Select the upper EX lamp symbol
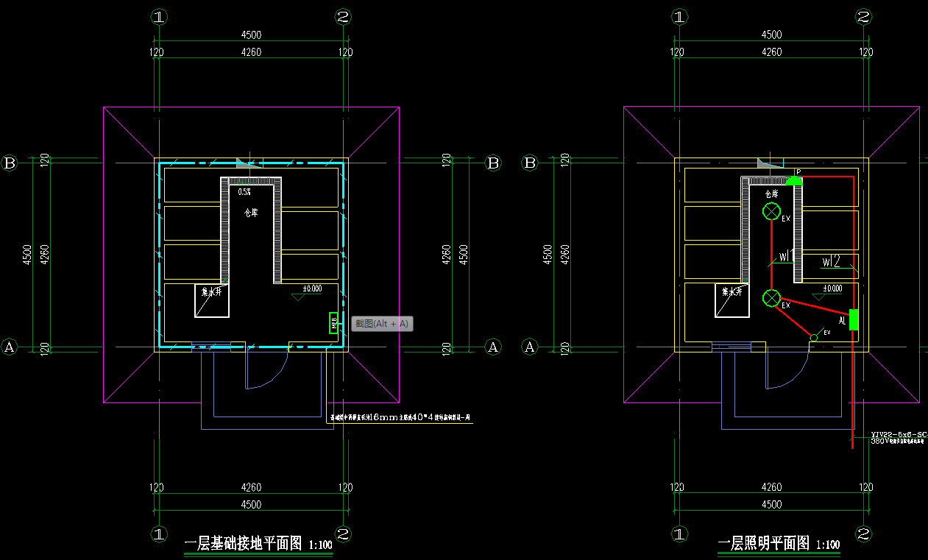The image size is (928, 560). click(771, 213)
